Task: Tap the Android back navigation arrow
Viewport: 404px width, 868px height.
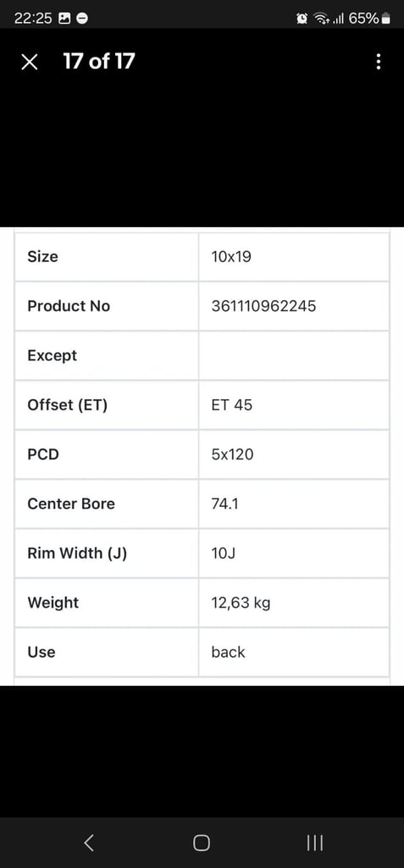Action: pos(89,843)
